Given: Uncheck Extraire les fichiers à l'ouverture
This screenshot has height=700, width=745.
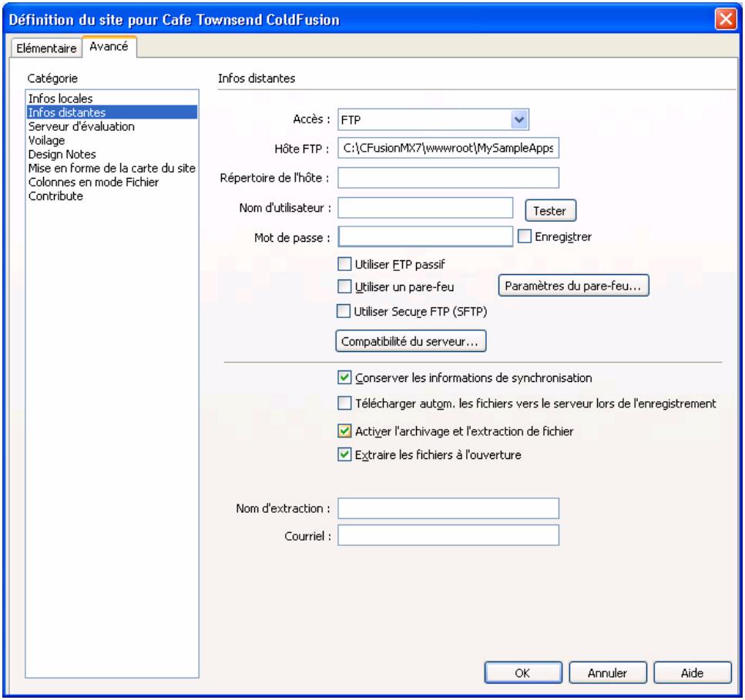Looking at the screenshot, I should 344,454.
